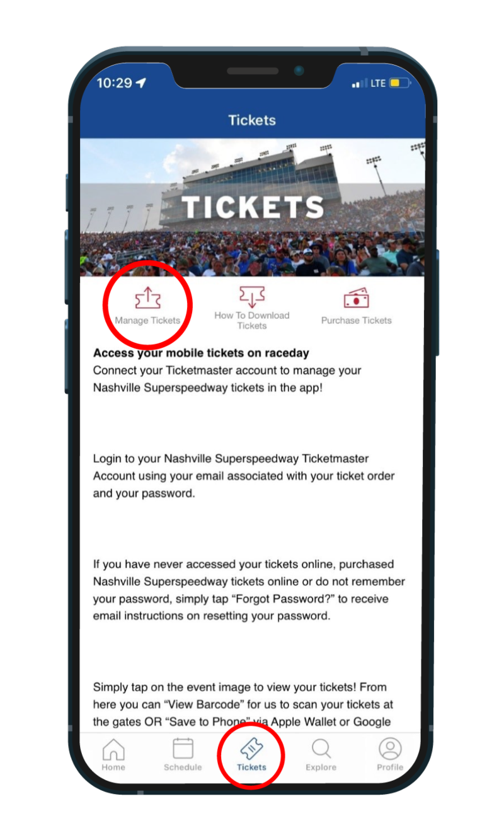Tap the Manage Tickets text label
Image resolution: width=504 pixels, height=840 pixels.
(147, 320)
